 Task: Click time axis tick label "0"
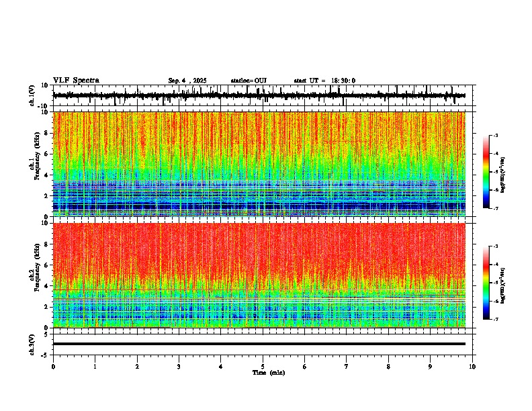(x=53, y=367)
